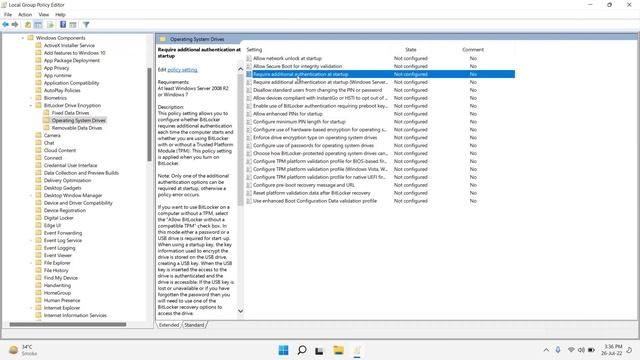Viewport: 640px width, 360px height.
Task: Collapse the Windows Components tree node
Action: (x=23, y=38)
